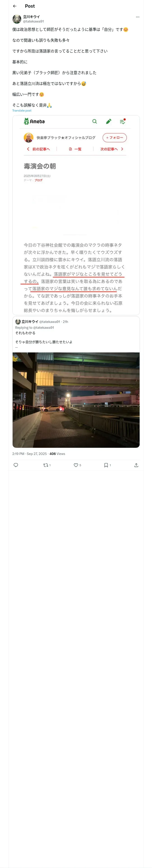Viewport: 152px width, 868px height.
Task: Click the reply speech bubble icon
Action: [16, 465]
